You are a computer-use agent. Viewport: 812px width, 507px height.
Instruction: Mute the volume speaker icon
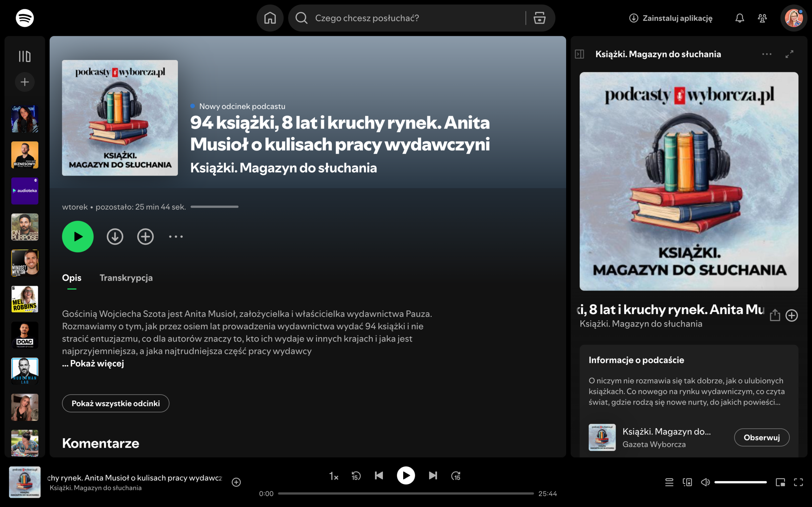[x=705, y=482]
